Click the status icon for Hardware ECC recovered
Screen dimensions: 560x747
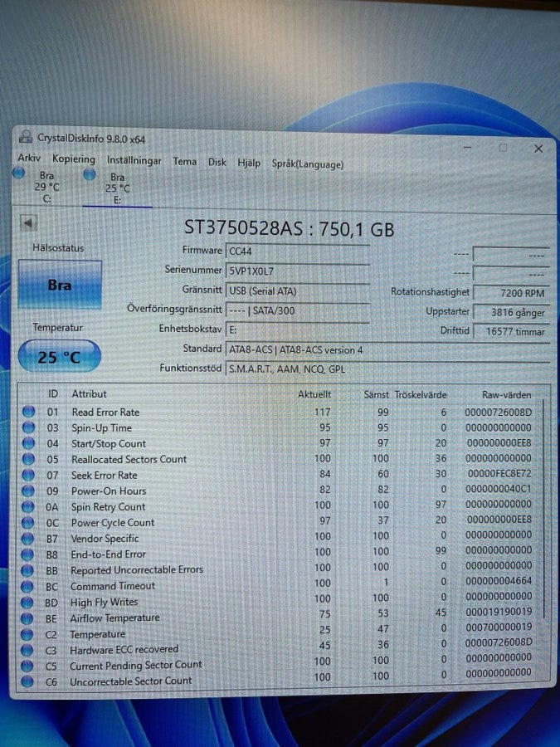tap(27, 650)
